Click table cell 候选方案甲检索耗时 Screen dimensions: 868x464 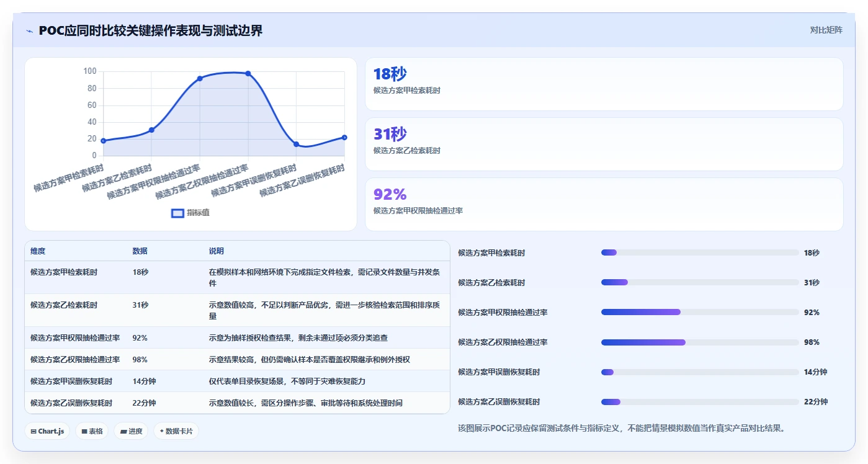[64, 272]
